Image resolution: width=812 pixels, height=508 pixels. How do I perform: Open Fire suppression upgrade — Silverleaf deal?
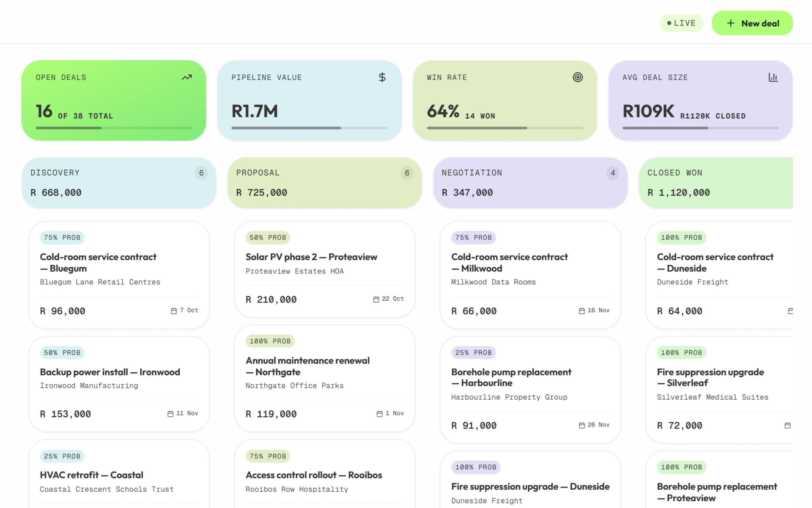tap(719, 390)
